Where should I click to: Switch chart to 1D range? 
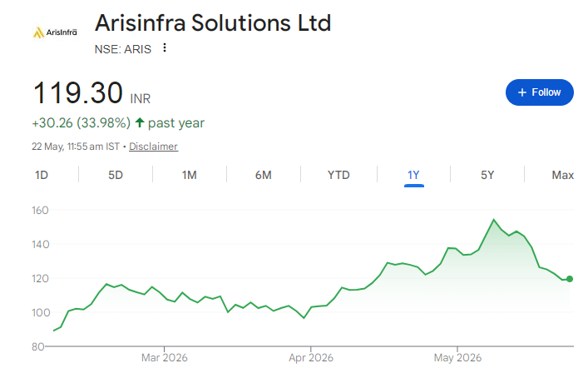click(x=42, y=175)
